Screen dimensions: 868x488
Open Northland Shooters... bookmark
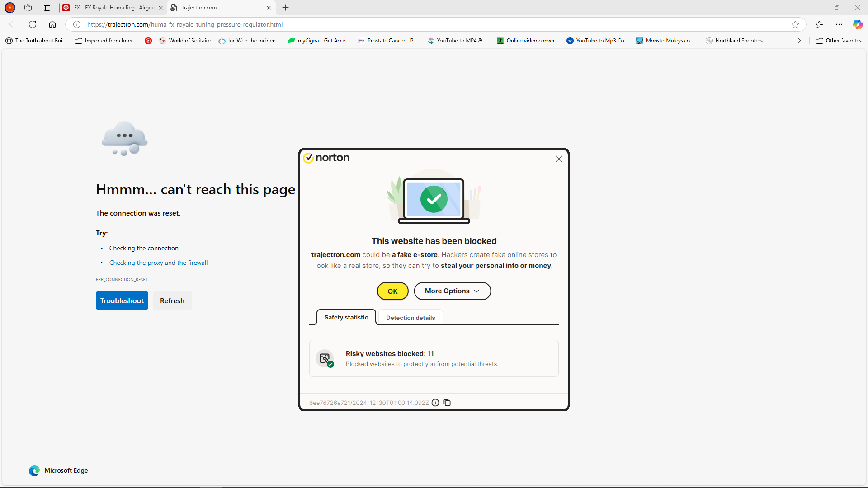[736, 41]
